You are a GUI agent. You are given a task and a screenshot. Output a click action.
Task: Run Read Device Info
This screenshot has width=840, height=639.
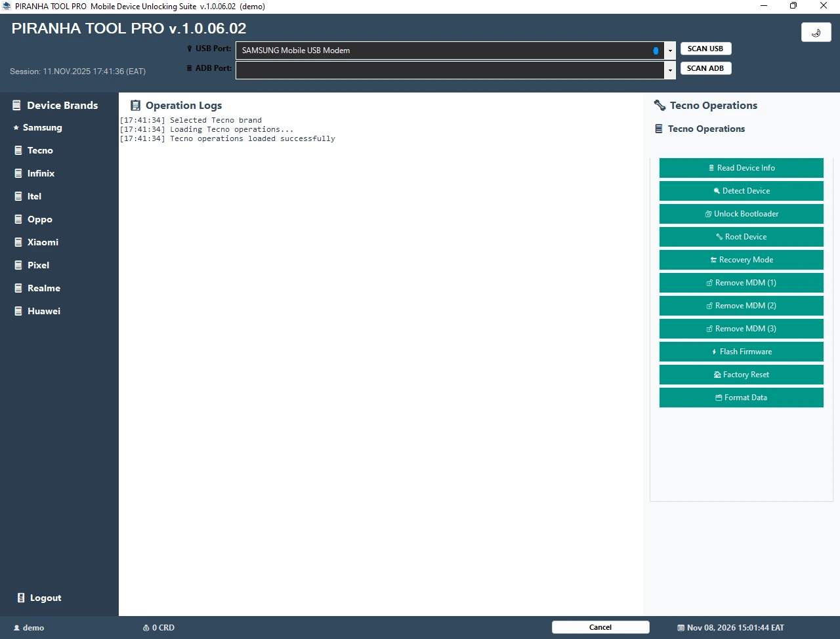pos(742,168)
